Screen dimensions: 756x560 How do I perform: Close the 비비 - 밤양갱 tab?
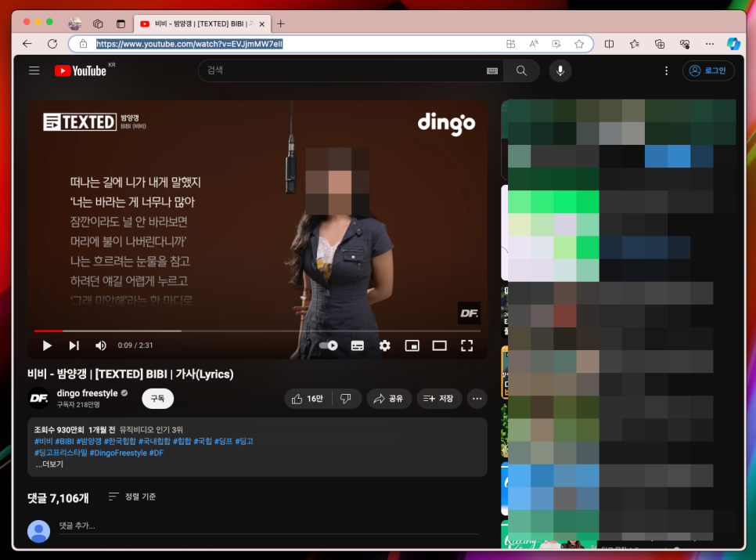coord(262,23)
